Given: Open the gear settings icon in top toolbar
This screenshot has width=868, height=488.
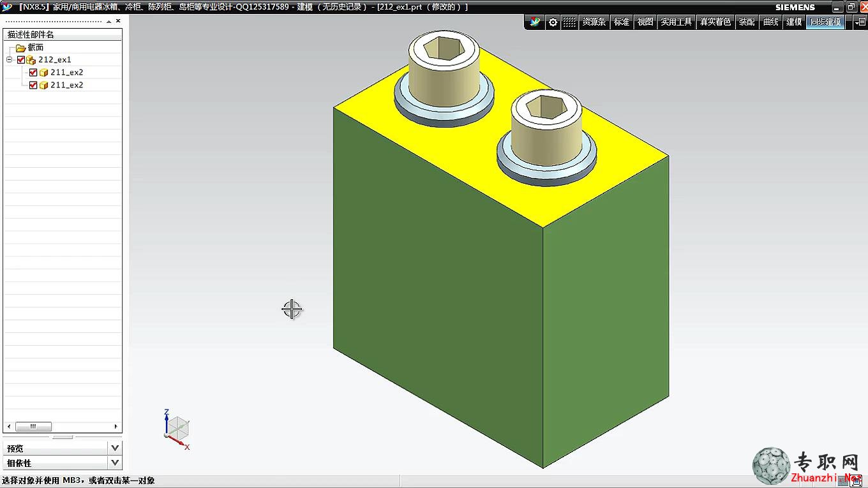Looking at the screenshot, I should click(x=553, y=22).
